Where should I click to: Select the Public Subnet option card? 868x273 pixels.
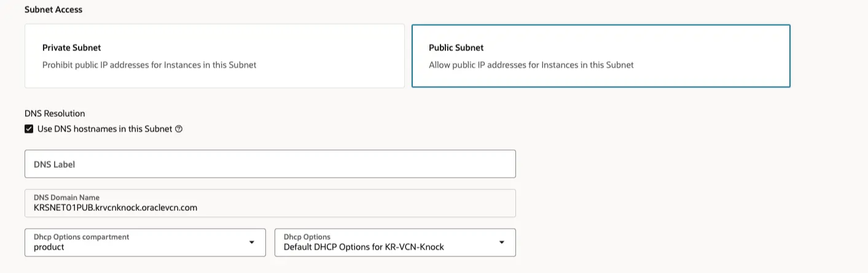pos(601,56)
